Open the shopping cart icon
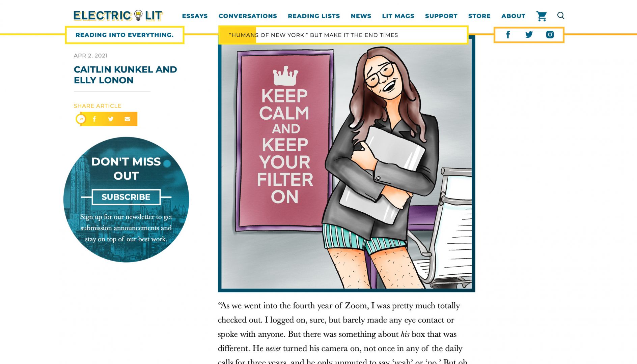The width and height of the screenshot is (637, 364). point(542,16)
